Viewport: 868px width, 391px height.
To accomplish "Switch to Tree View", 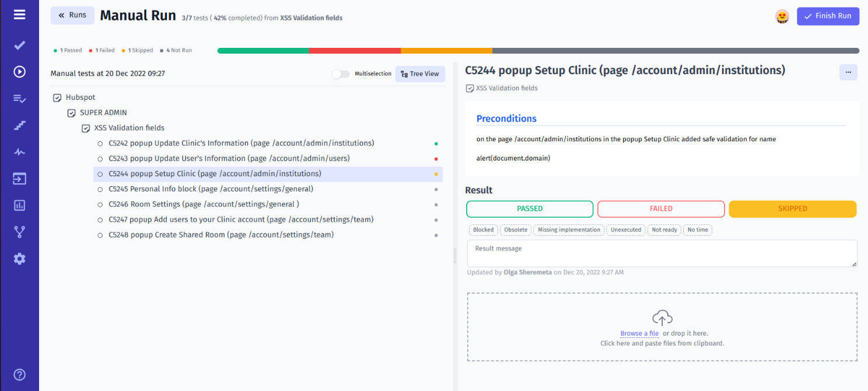I will tap(419, 74).
